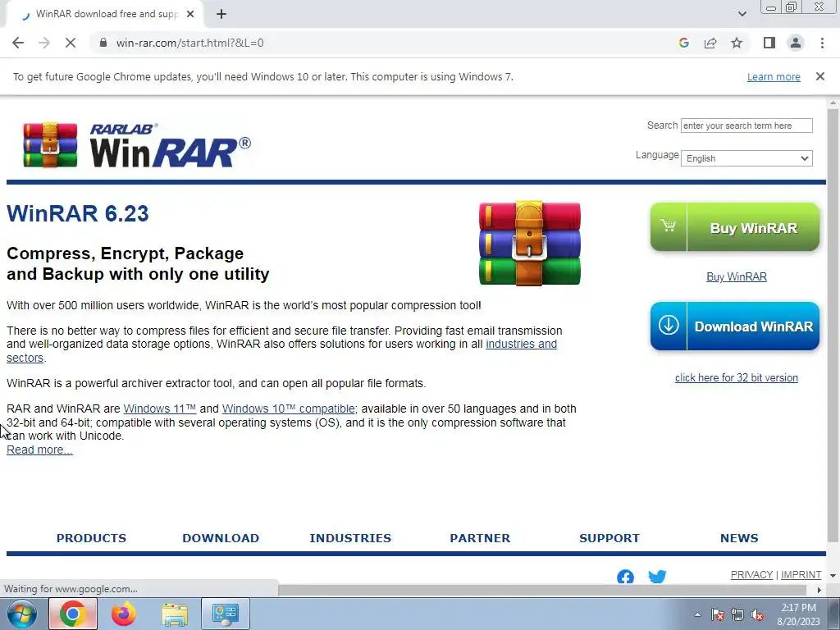Expand the Language dropdown set to English
Screen dimensions: 840x630
click(x=746, y=158)
